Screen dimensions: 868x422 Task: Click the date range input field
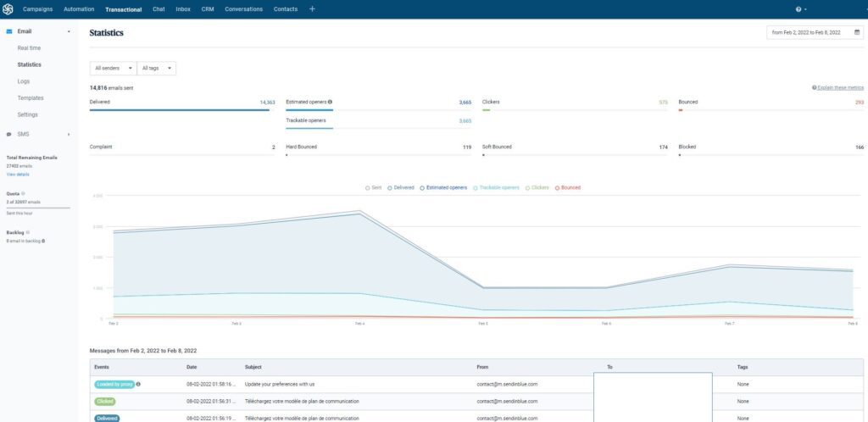[815, 33]
